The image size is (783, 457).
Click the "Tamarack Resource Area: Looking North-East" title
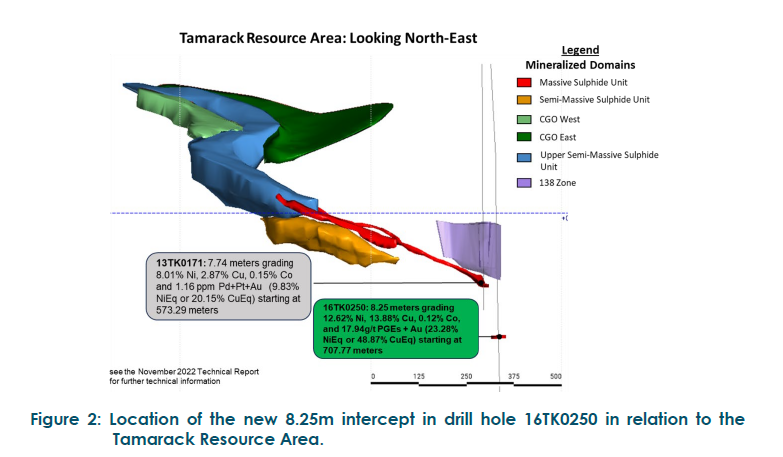pyautogui.click(x=328, y=38)
